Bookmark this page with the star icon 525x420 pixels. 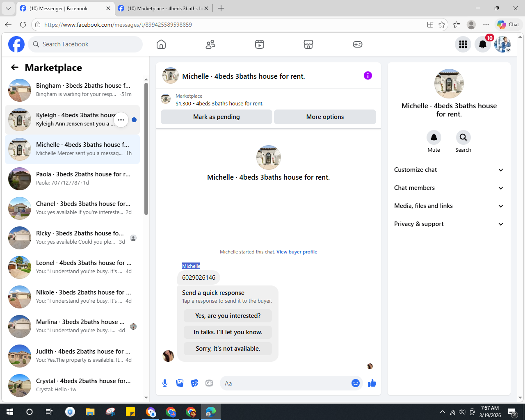[442, 25]
